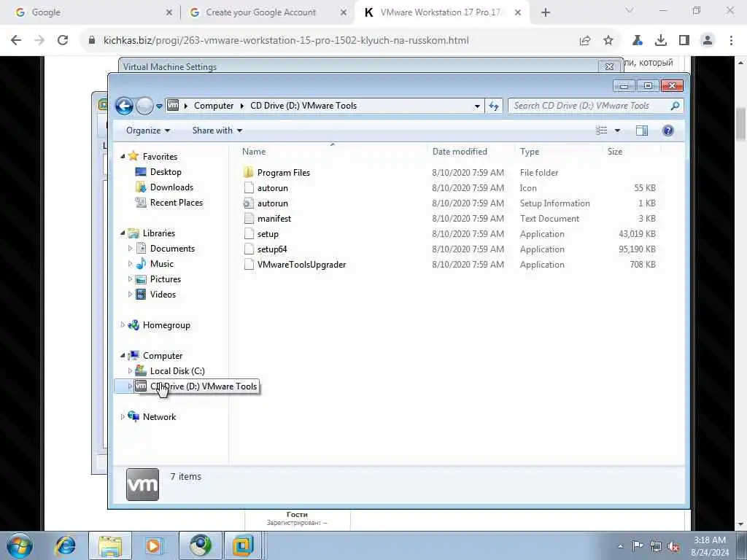The height and width of the screenshot is (560, 747).
Task: Expand the Network node
Action: (x=123, y=416)
